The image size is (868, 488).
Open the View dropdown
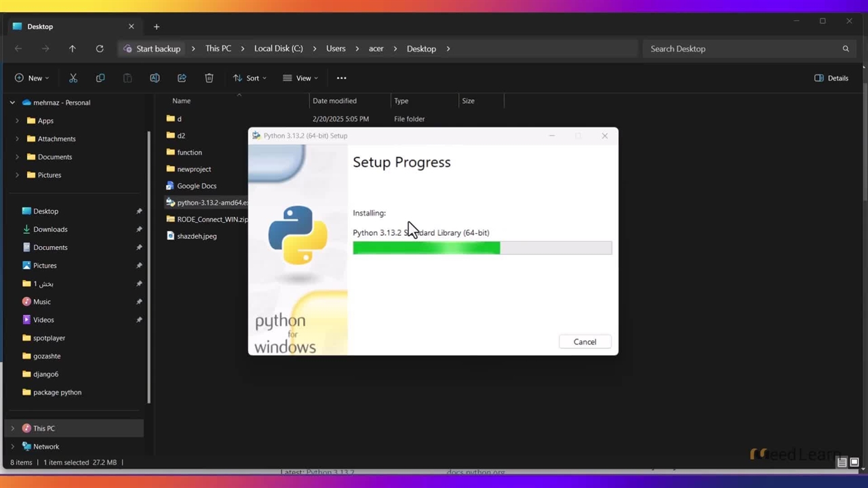[300, 78]
